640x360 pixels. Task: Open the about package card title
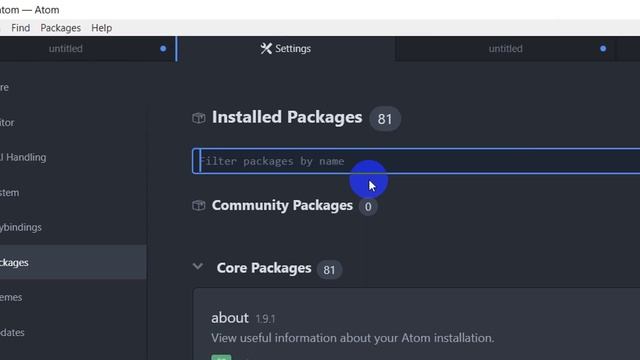click(x=230, y=318)
